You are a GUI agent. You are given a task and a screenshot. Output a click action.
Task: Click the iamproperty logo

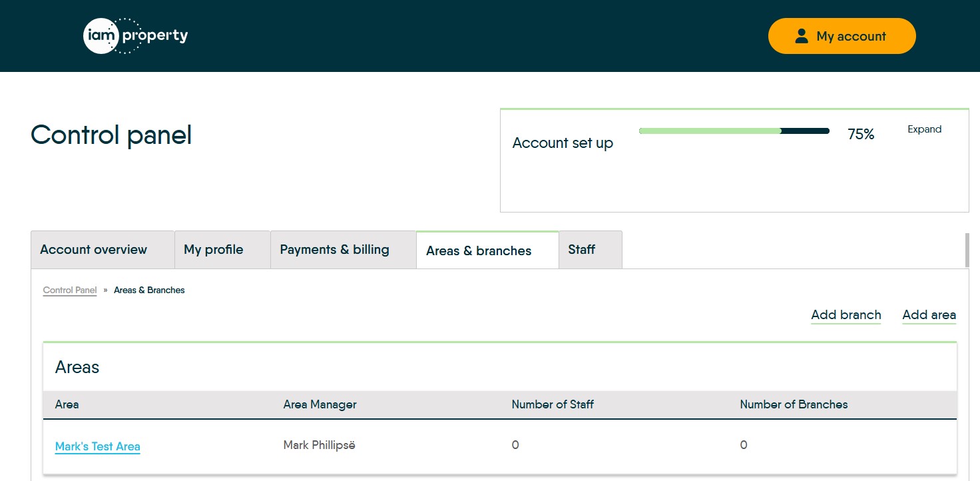click(x=136, y=36)
